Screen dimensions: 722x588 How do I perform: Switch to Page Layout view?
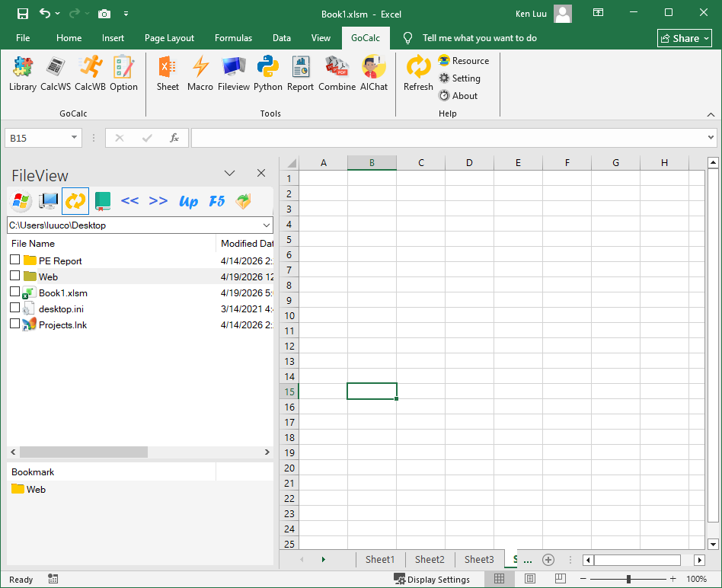[530, 579]
